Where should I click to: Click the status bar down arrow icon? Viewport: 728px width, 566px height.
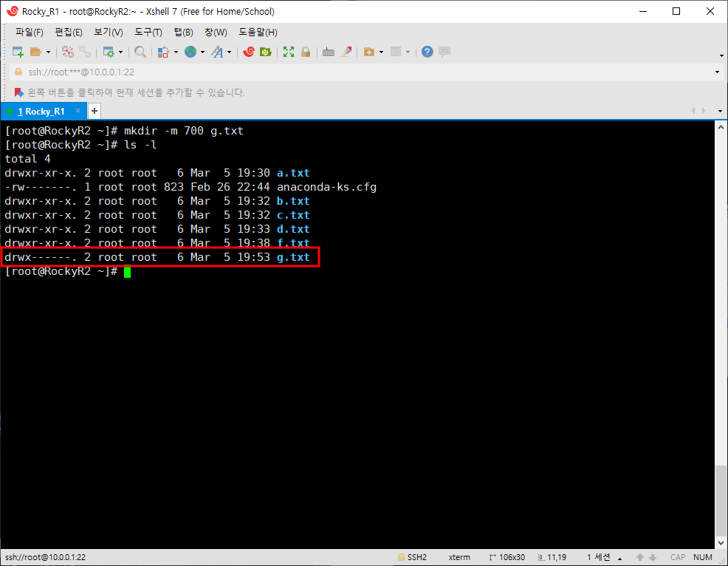[x=653, y=557]
